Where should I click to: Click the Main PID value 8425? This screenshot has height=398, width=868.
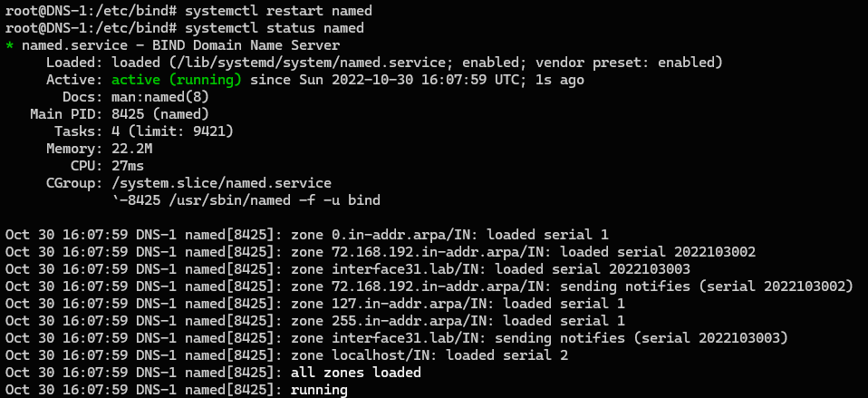click(130, 114)
